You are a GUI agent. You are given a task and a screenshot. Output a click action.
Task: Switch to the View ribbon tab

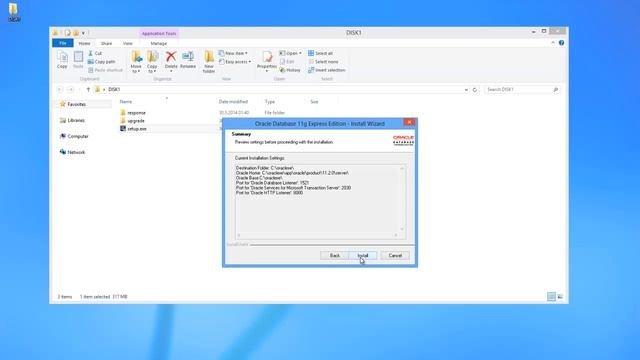click(128, 43)
